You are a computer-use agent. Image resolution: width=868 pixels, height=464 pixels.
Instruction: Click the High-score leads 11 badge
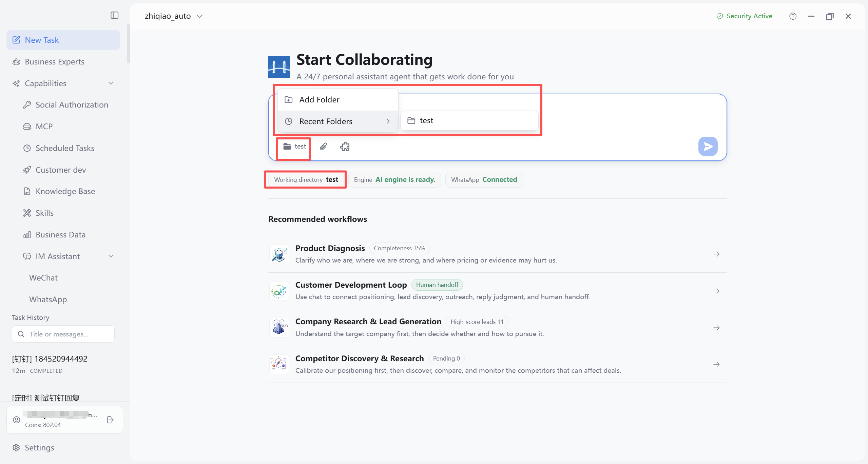pos(477,322)
